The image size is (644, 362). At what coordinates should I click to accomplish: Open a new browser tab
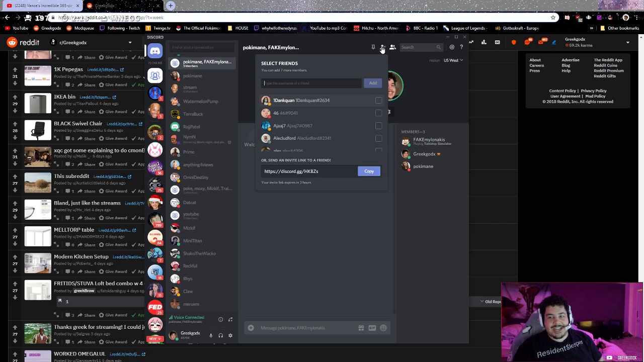coord(171,6)
